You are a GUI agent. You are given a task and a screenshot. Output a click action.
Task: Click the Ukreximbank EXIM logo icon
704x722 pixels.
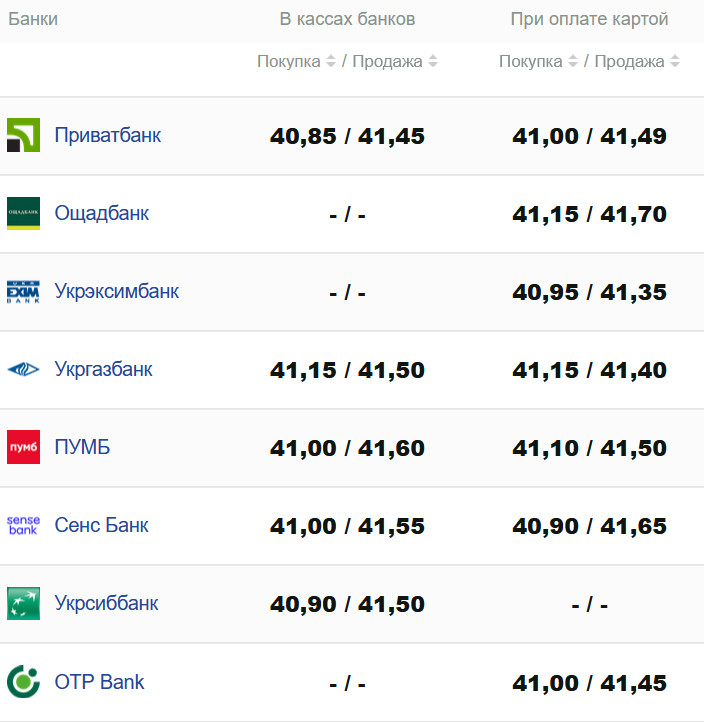[x=23, y=291]
